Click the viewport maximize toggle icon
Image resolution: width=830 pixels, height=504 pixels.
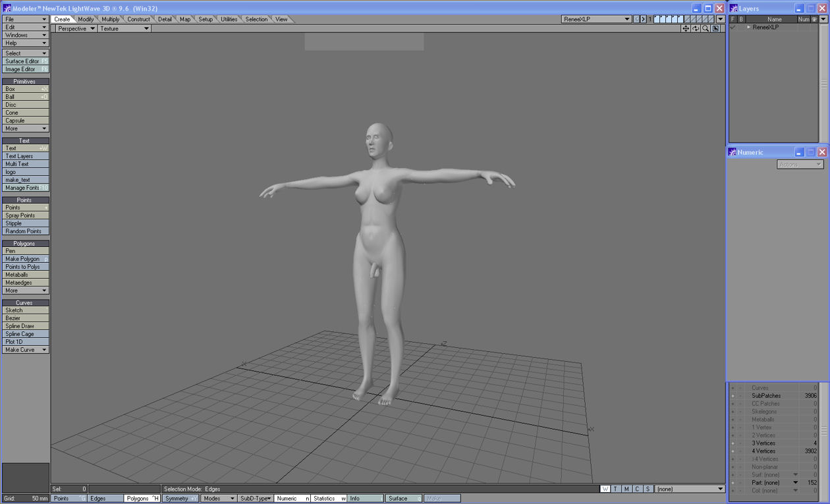pyautogui.click(x=716, y=29)
